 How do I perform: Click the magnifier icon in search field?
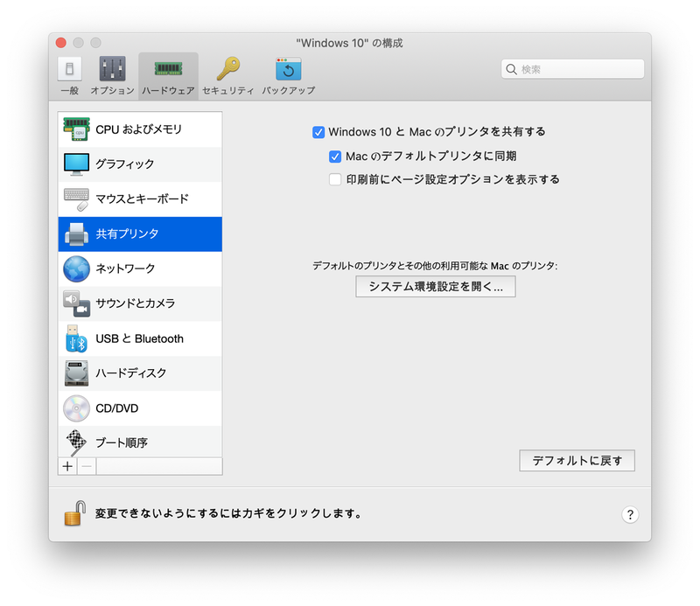pyautogui.click(x=512, y=69)
